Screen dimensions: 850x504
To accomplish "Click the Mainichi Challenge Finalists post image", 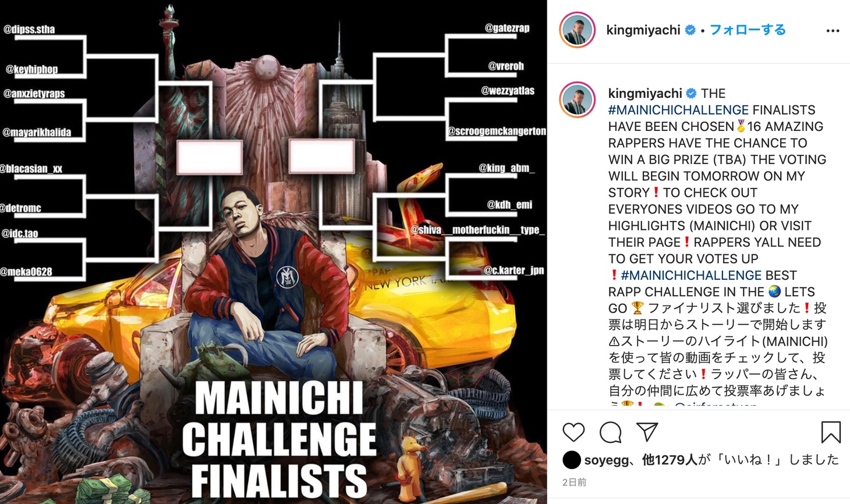I will click(273, 252).
